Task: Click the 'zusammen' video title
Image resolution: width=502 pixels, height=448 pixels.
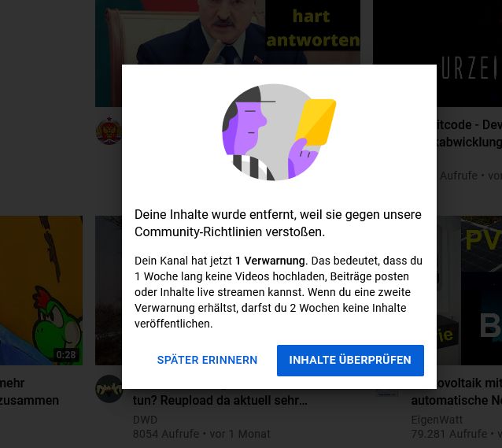Action: tap(29, 391)
